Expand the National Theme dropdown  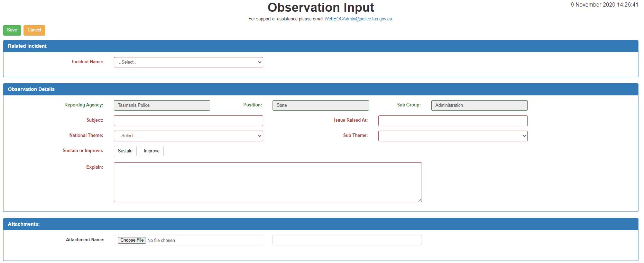[188, 136]
